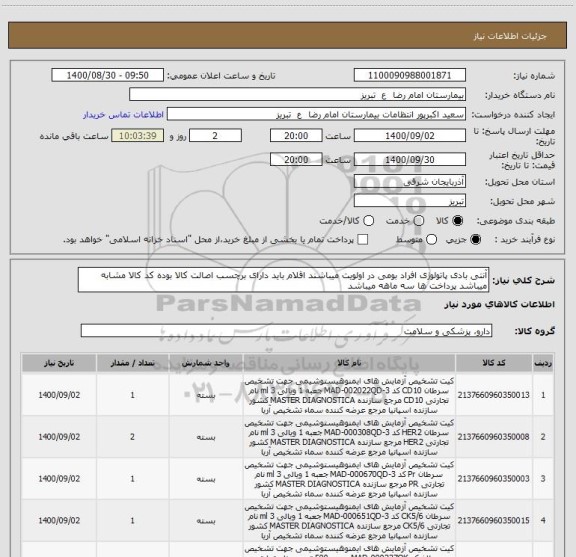Click product code 2137660960350003
Image resolution: width=576 pixels, height=557 pixels.
point(494,479)
